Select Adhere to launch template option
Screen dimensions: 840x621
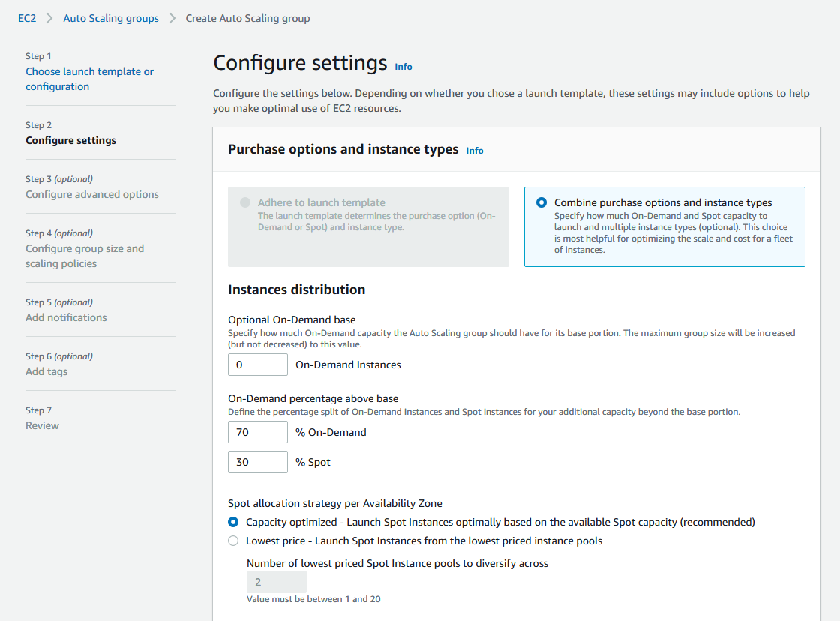point(246,202)
